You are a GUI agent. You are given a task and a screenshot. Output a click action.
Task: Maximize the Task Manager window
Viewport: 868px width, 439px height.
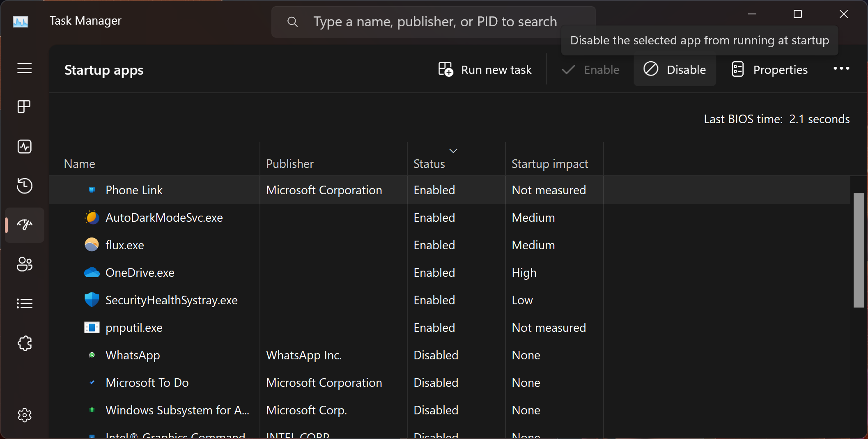[797, 14]
